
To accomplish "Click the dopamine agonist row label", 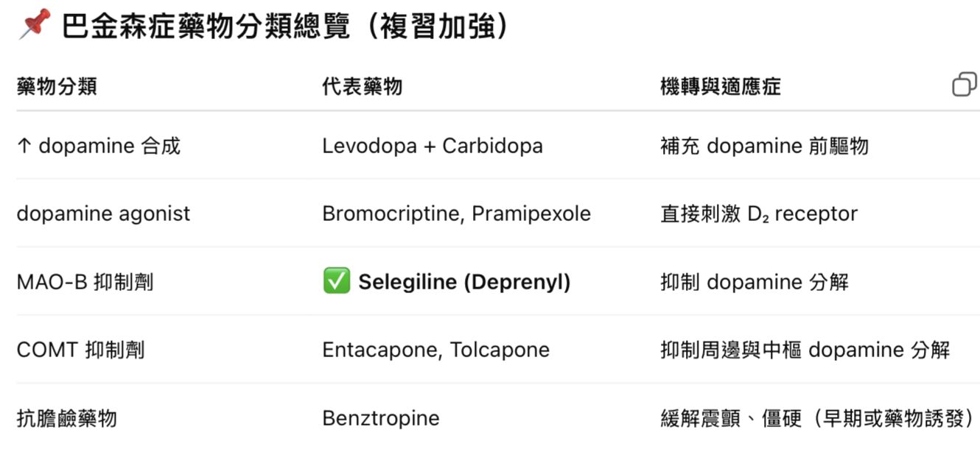I will 103,214.
